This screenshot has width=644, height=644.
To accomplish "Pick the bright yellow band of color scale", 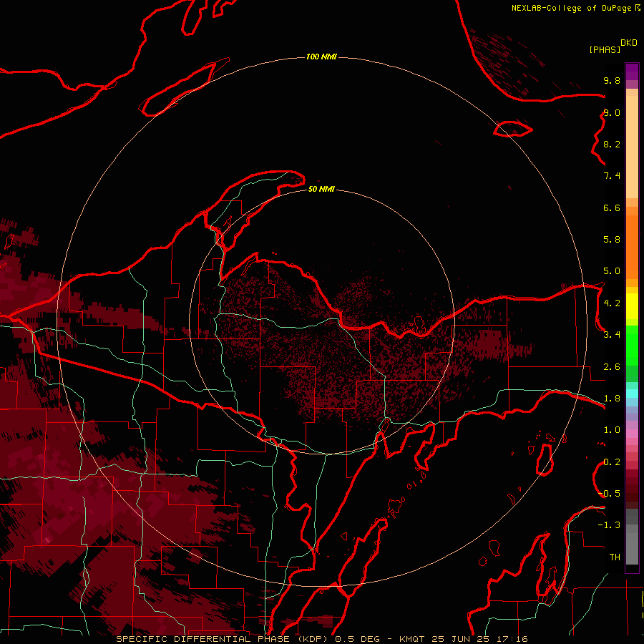I will pos(632,306).
